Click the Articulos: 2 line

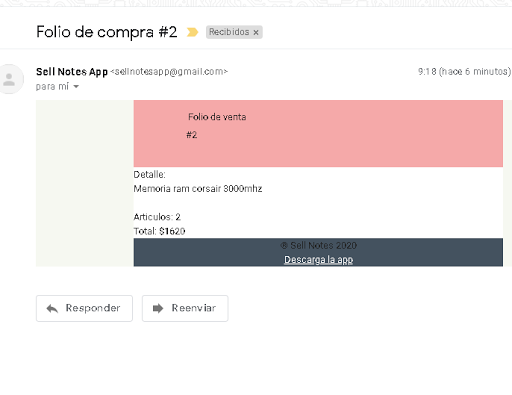tap(157, 217)
